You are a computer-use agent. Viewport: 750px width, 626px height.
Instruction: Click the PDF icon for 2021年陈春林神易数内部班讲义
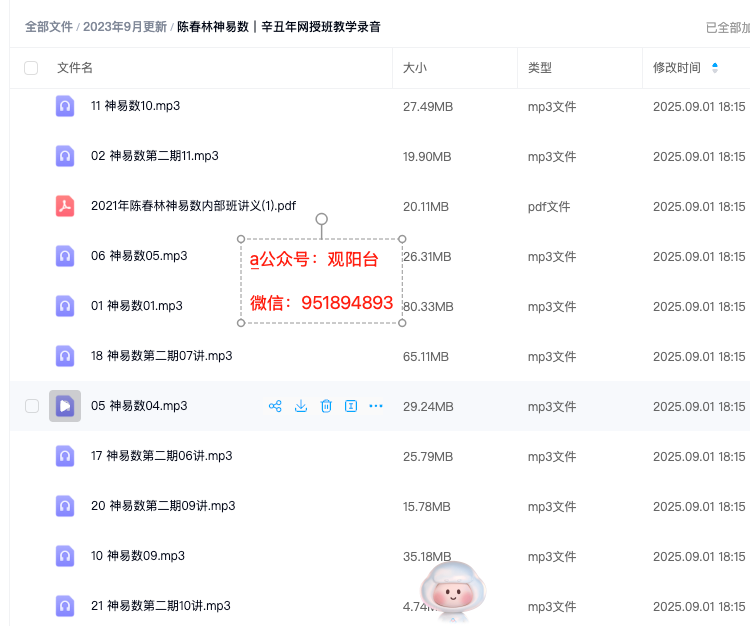[x=65, y=206]
